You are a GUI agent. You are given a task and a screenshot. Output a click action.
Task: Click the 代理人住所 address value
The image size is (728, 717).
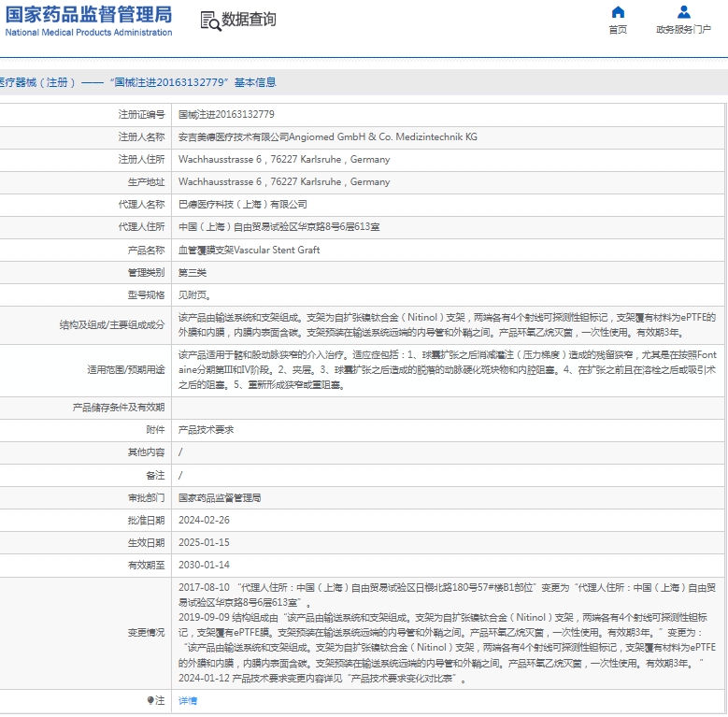[x=279, y=226]
